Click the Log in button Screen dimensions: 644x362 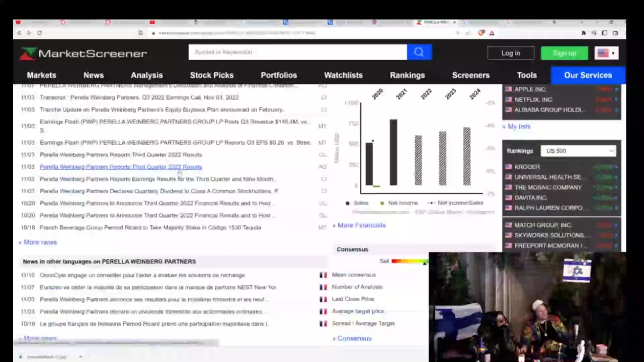511,53
